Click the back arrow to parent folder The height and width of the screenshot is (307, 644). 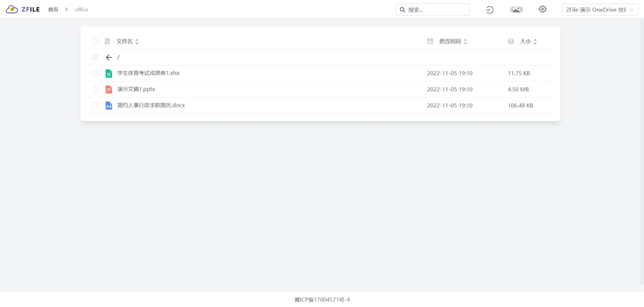coord(108,57)
